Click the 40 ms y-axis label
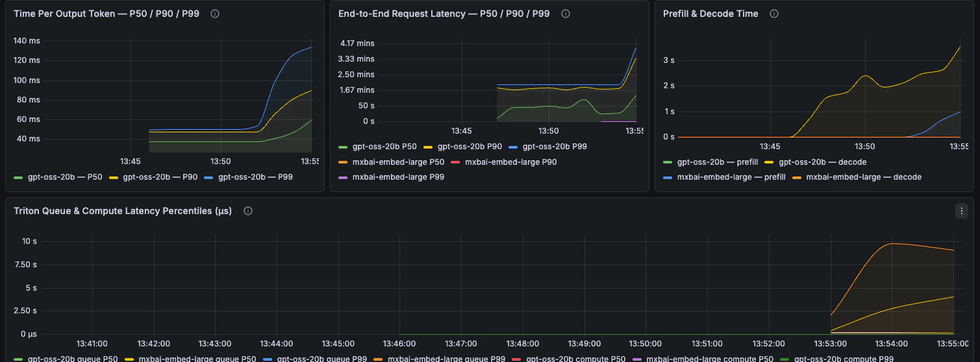Image resolution: width=980 pixels, height=362 pixels. pos(29,139)
